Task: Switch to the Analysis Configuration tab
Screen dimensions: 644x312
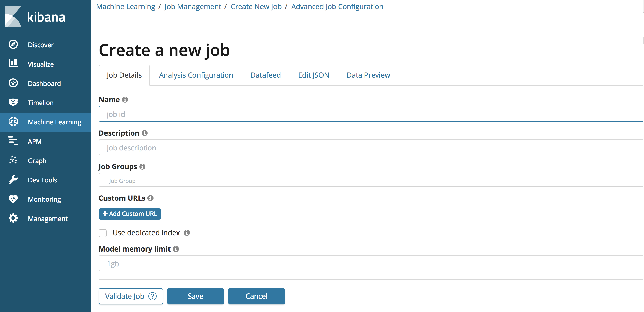Action: coord(196,75)
